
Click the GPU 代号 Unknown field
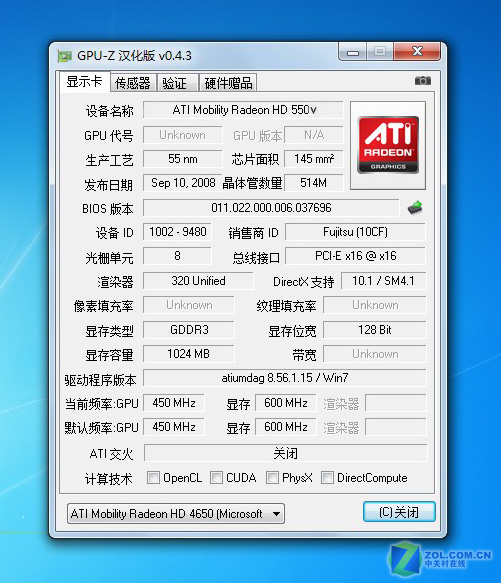pos(183,135)
